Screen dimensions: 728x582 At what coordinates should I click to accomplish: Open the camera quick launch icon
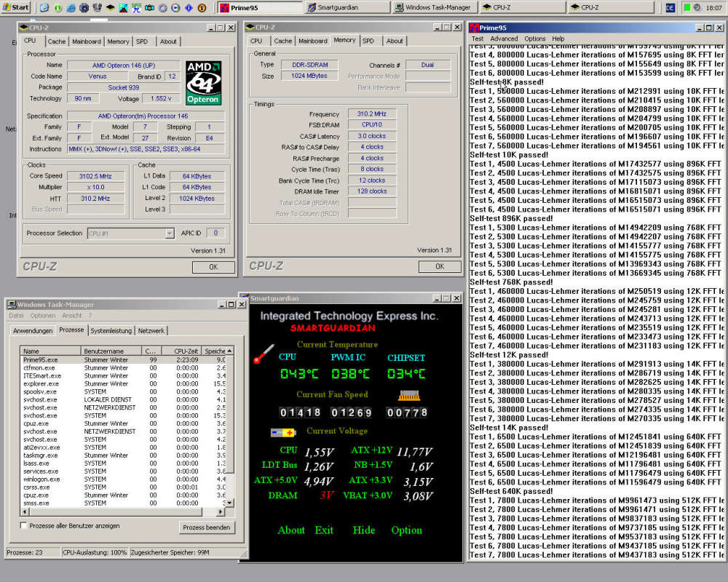149,7
